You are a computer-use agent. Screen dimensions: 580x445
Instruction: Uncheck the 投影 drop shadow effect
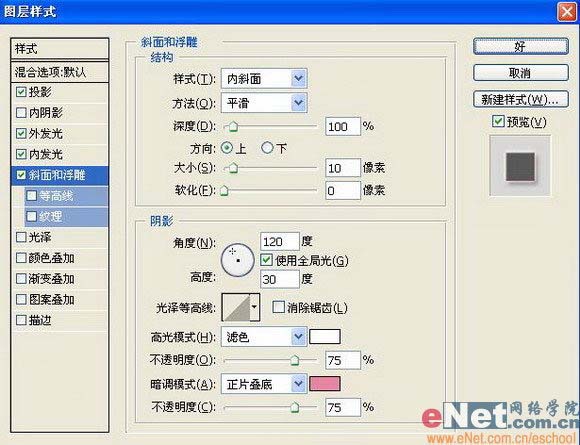click(21, 92)
